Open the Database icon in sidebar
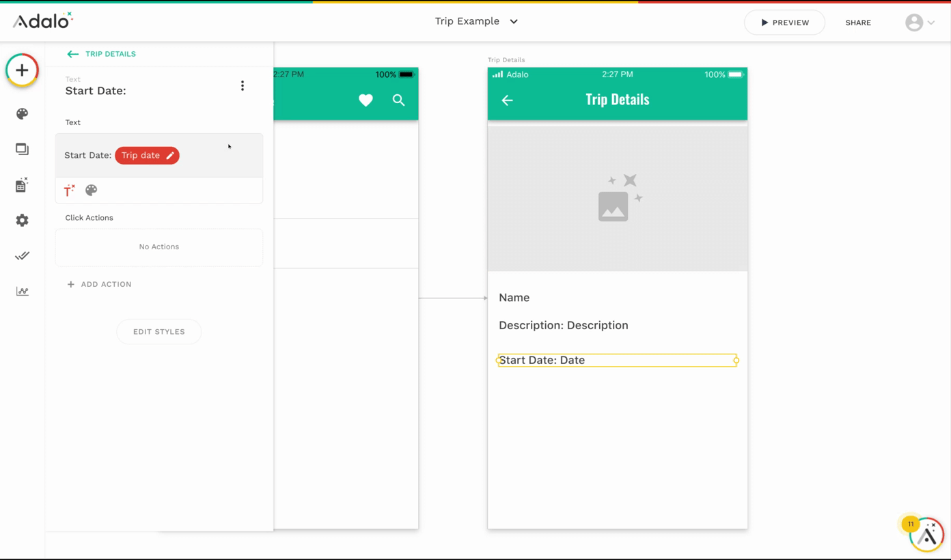Screen dimensions: 951x560 [22, 185]
